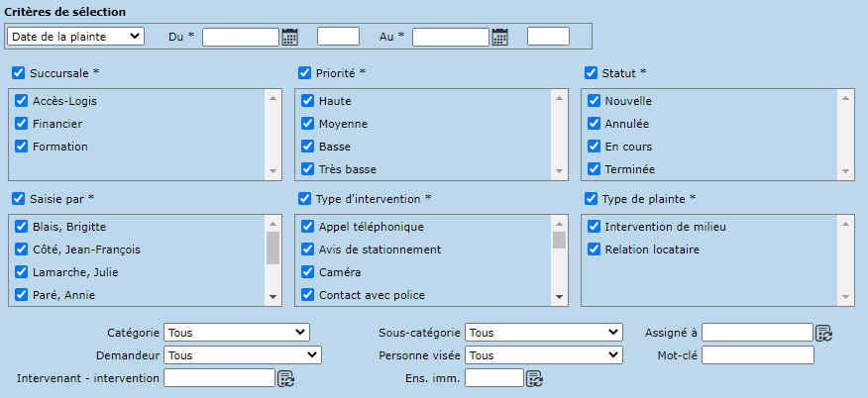
Task: Uncheck the Accès-Logis checkbox
Action: point(21,101)
